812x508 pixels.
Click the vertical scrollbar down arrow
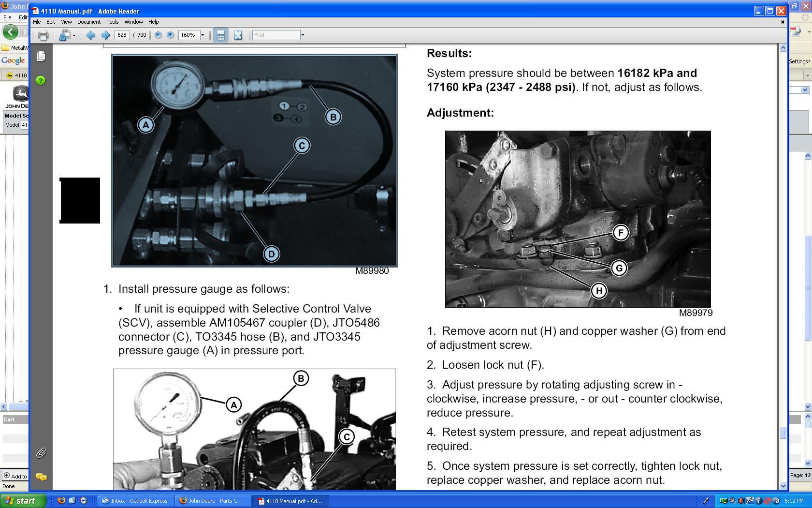783,486
